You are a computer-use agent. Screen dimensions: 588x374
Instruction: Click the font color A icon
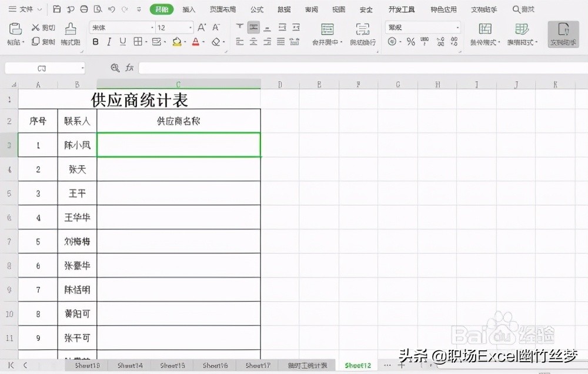196,42
